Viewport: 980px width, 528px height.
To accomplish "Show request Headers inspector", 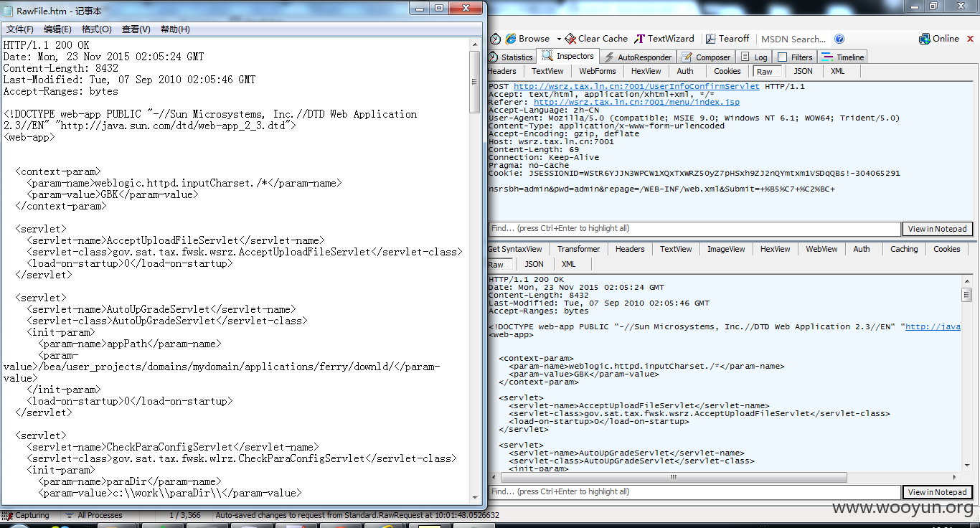I will (502, 71).
